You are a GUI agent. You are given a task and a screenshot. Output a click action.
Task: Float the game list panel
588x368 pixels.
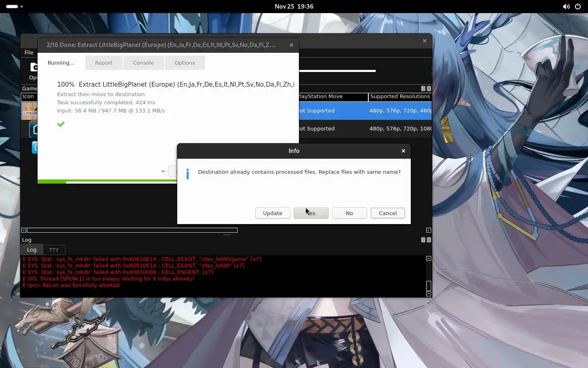[x=423, y=88]
